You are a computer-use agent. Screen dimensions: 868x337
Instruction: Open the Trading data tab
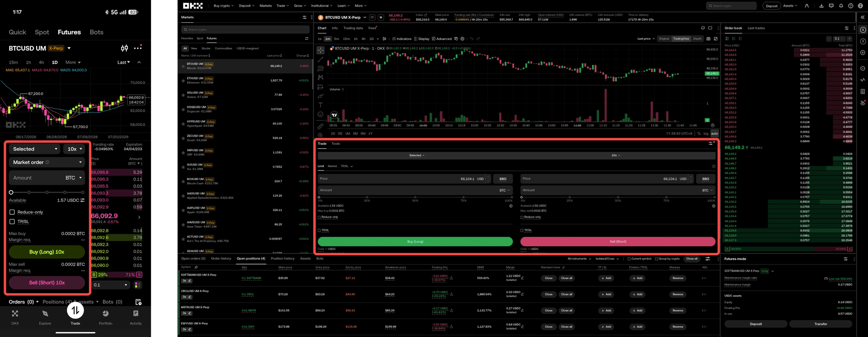(353, 28)
